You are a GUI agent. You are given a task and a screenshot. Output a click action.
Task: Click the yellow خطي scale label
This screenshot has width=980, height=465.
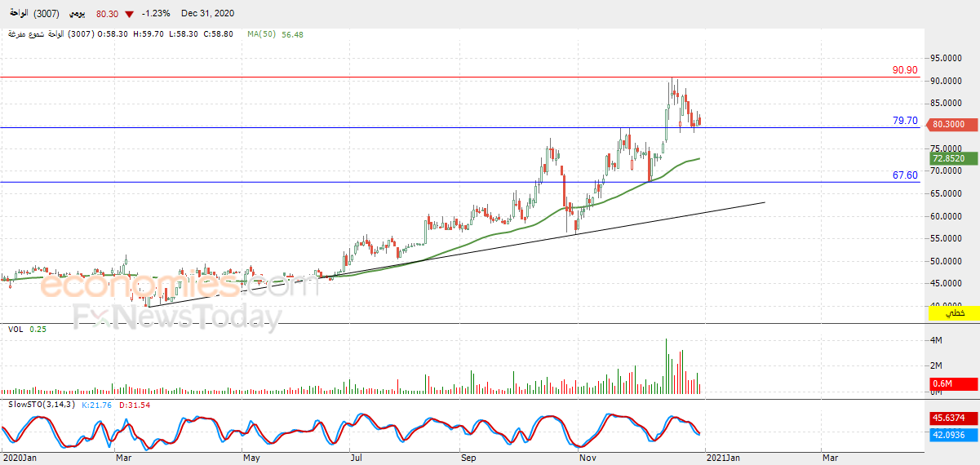click(x=953, y=313)
